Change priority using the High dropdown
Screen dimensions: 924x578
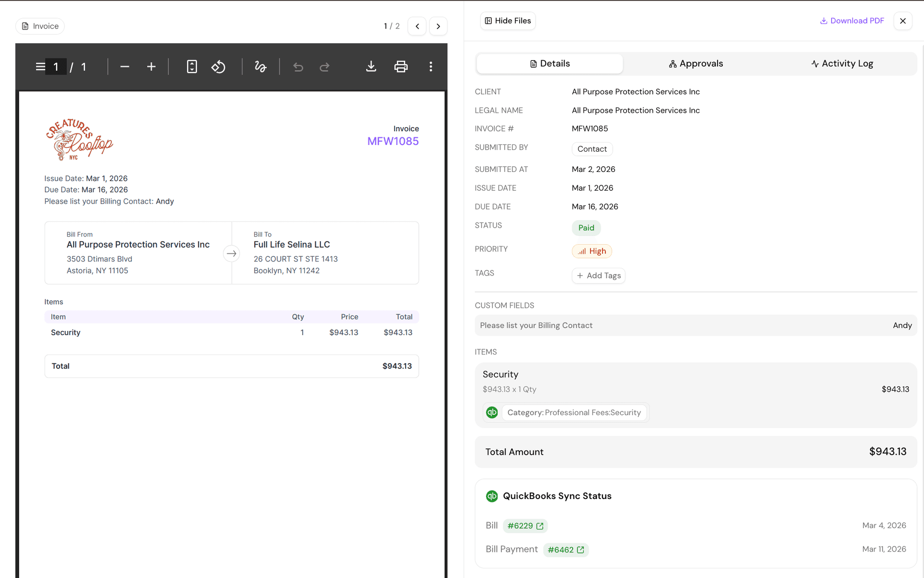[591, 251]
